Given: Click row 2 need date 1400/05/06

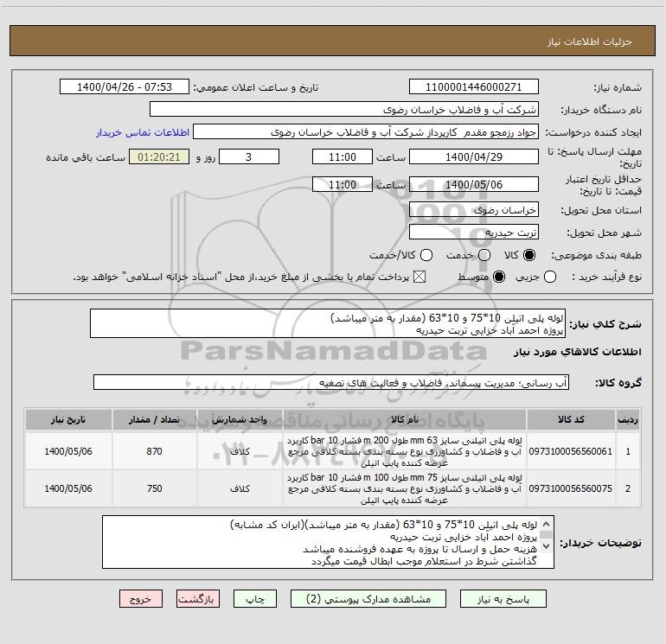Looking at the screenshot, I should [68, 488].
